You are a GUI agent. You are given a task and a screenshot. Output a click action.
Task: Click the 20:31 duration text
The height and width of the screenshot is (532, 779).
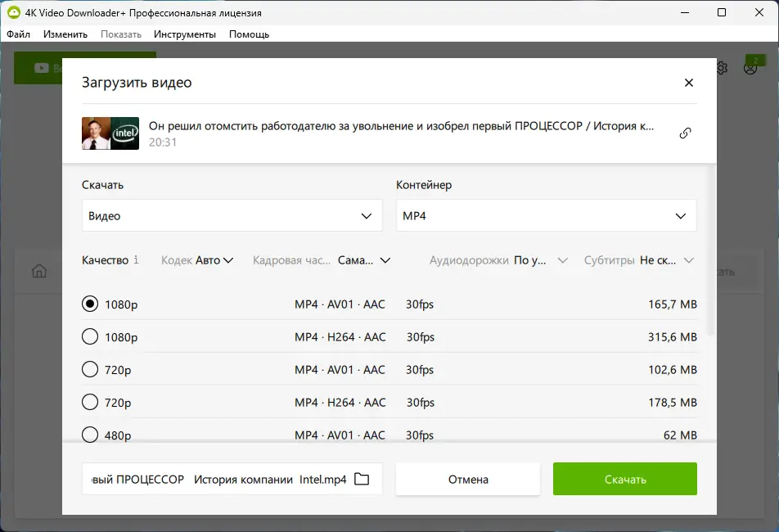tap(163, 142)
